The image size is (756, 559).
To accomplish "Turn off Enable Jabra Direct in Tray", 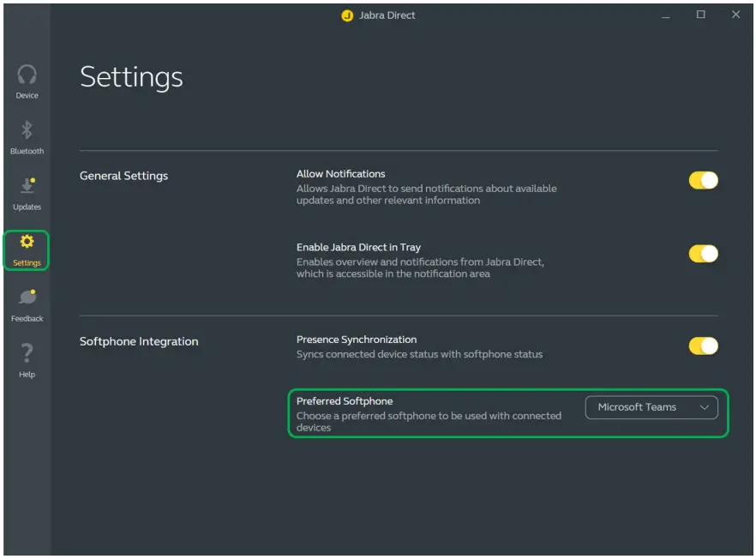I will (703, 254).
